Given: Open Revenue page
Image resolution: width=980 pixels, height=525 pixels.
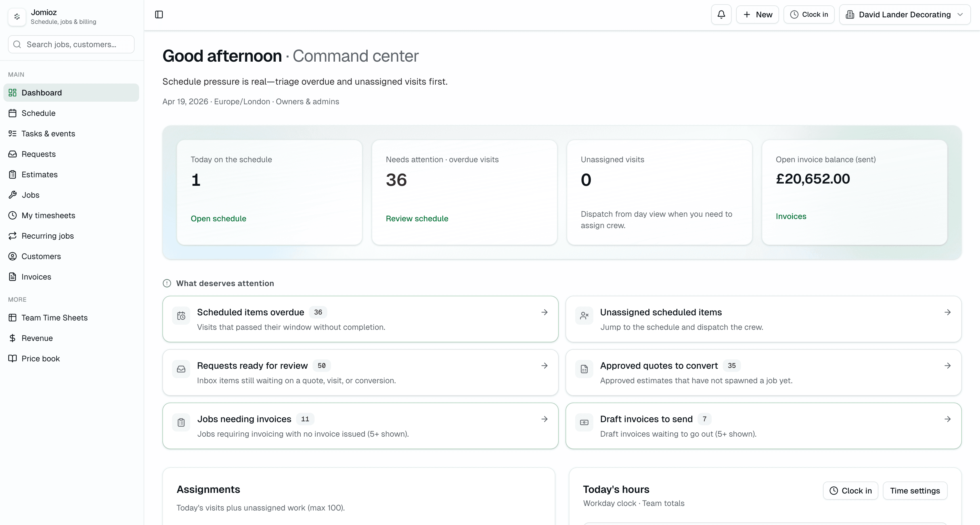Looking at the screenshot, I should [x=71, y=338].
